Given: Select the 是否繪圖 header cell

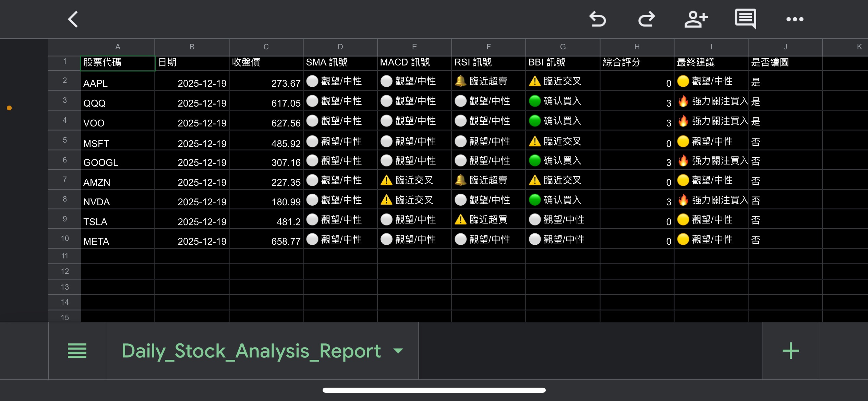Looking at the screenshot, I should click(x=785, y=63).
